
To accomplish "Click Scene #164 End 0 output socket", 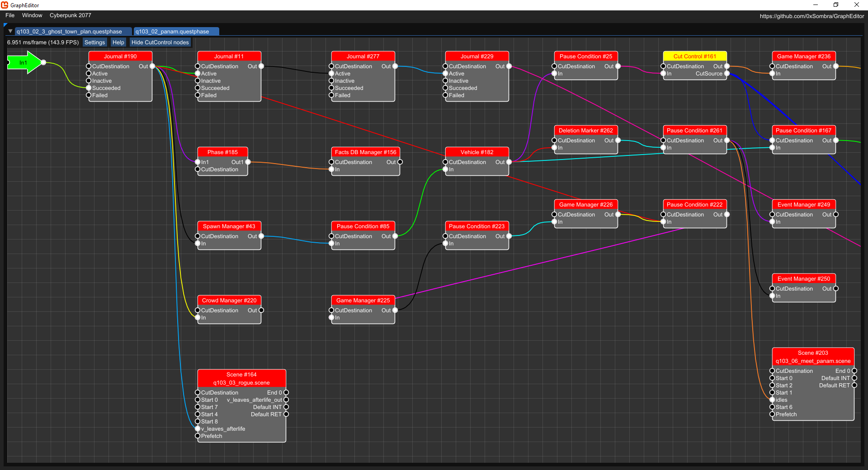I will (x=286, y=393).
